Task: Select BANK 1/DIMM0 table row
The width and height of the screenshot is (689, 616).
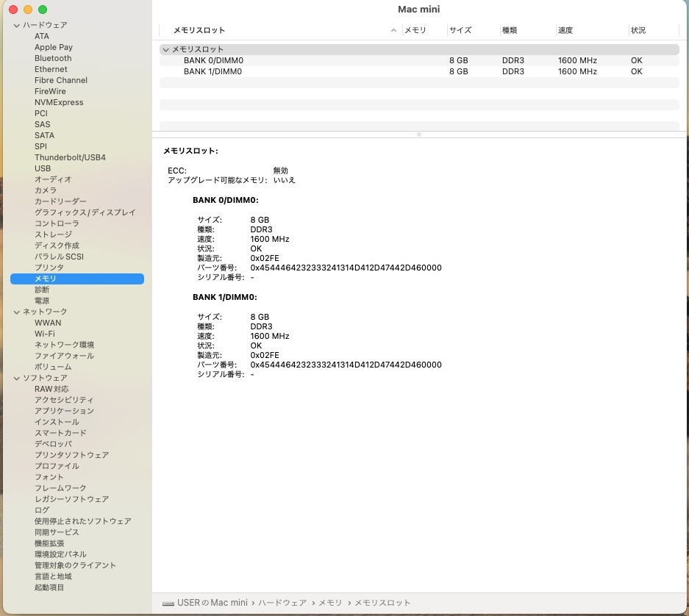Action: point(419,71)
